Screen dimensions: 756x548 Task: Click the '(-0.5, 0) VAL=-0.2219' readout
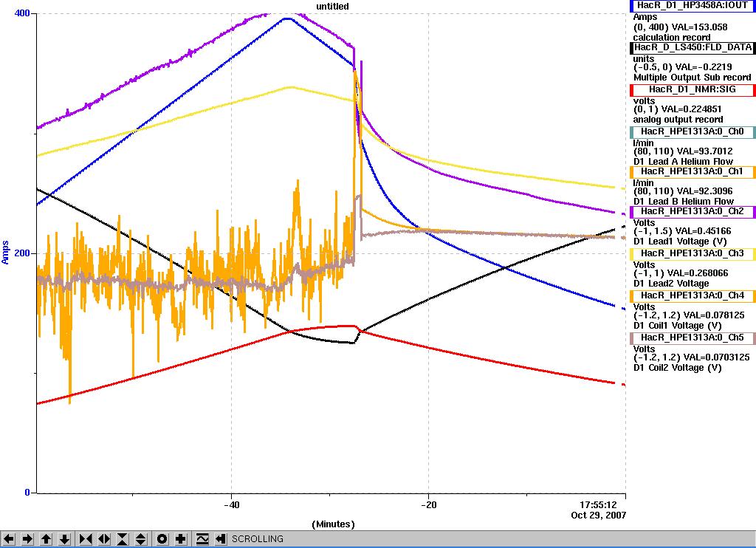(x=682, y=67)
